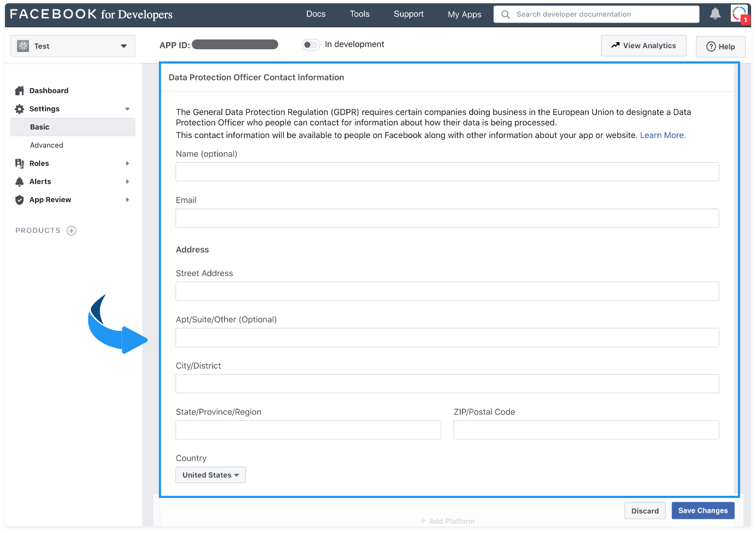This screenshot has width=756, height=533.
Task: Go to Dashboard in the sidebar
Action: point(49,91)
